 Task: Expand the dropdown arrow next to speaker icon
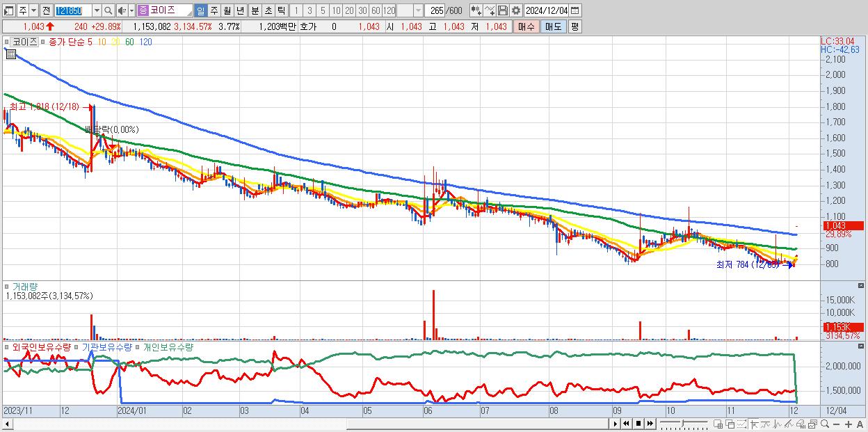pos(131,10)
